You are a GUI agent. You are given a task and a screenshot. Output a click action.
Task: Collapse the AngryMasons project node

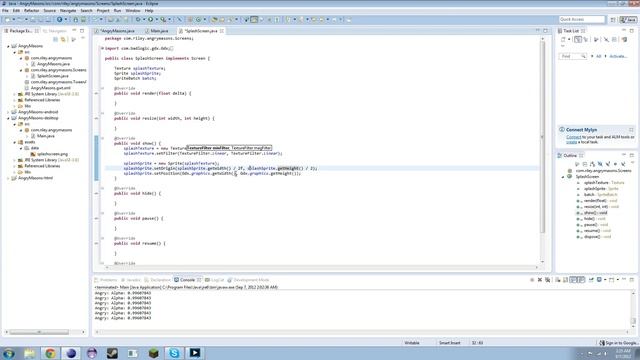[8, 46]
